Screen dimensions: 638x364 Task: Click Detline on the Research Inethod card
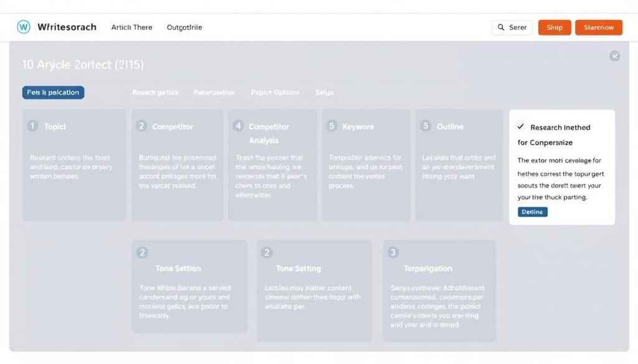[x=532, y=212]
